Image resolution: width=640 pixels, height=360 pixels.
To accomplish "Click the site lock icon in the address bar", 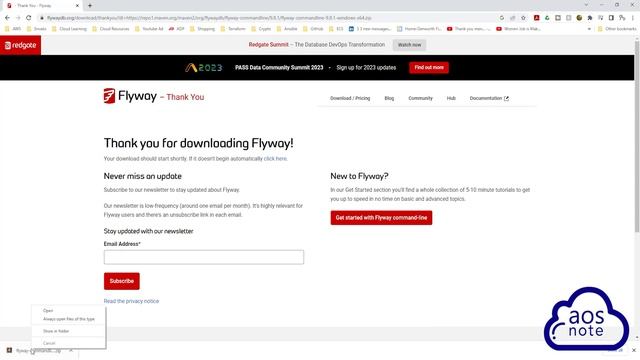I will 42,18.
